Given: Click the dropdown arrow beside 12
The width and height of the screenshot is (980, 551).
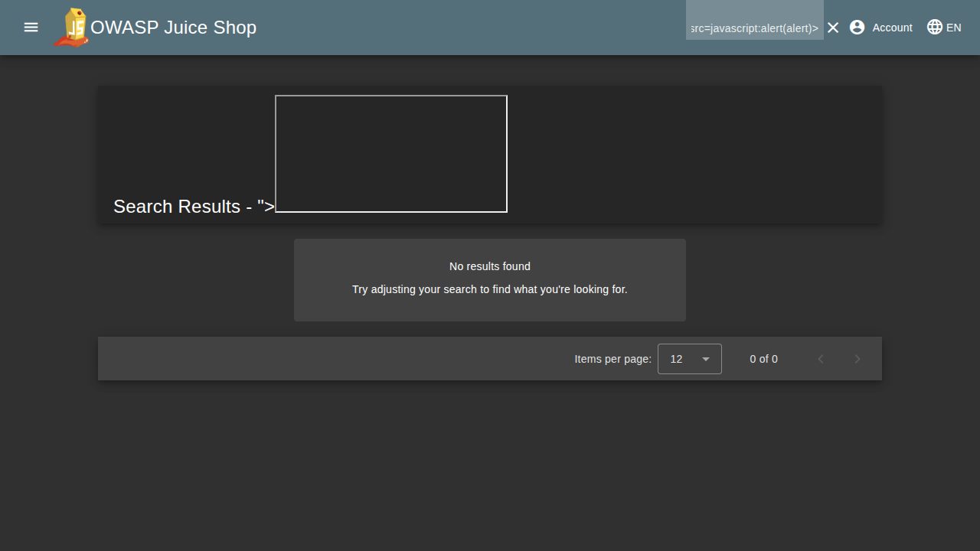Looking at the screenshot, I should click(x=706, y=359).
